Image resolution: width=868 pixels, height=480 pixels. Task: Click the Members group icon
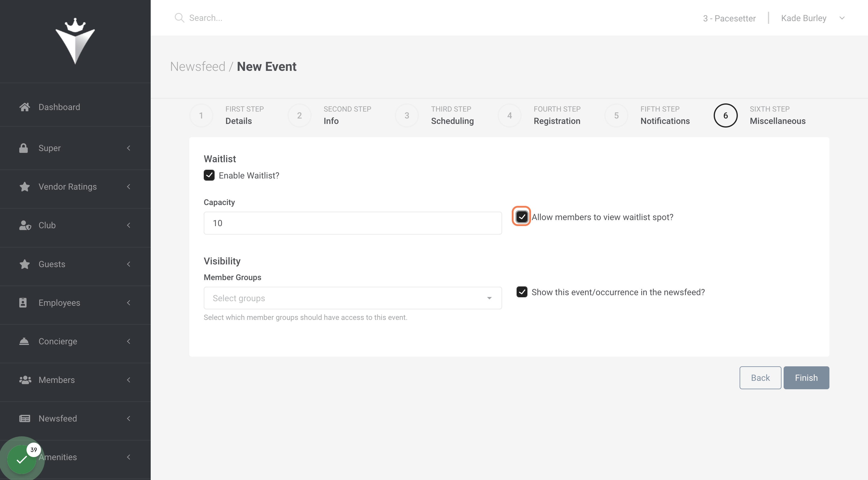click(x=25, y=380)
